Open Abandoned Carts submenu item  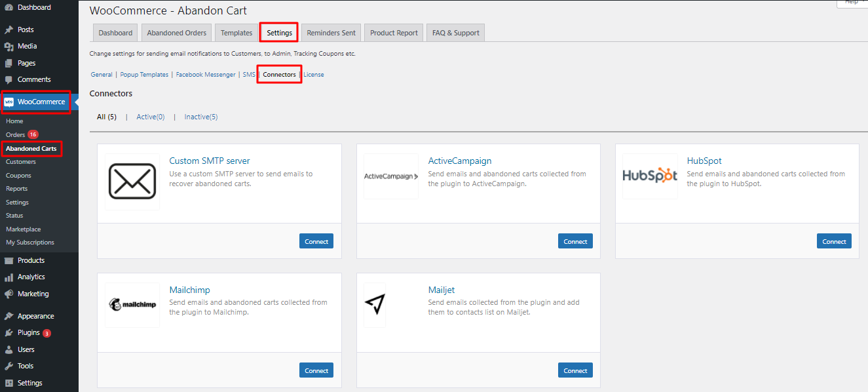coord(31,149)
